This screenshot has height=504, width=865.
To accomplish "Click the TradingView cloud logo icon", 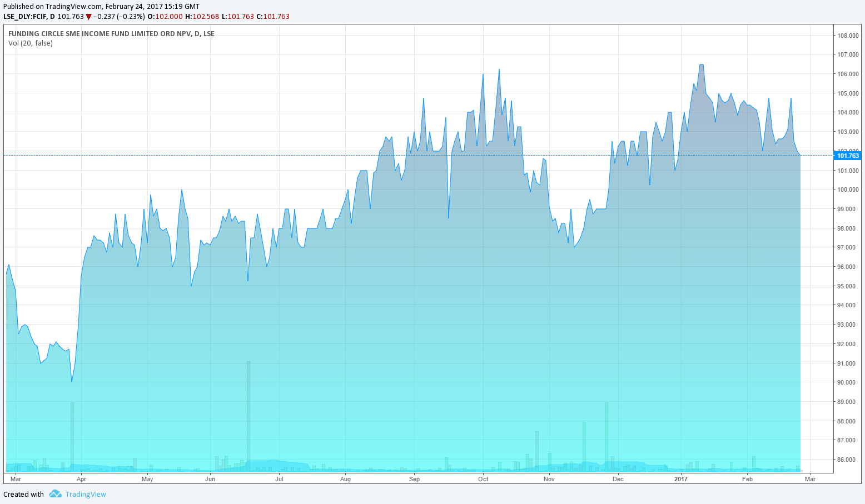I will [54, 494].
